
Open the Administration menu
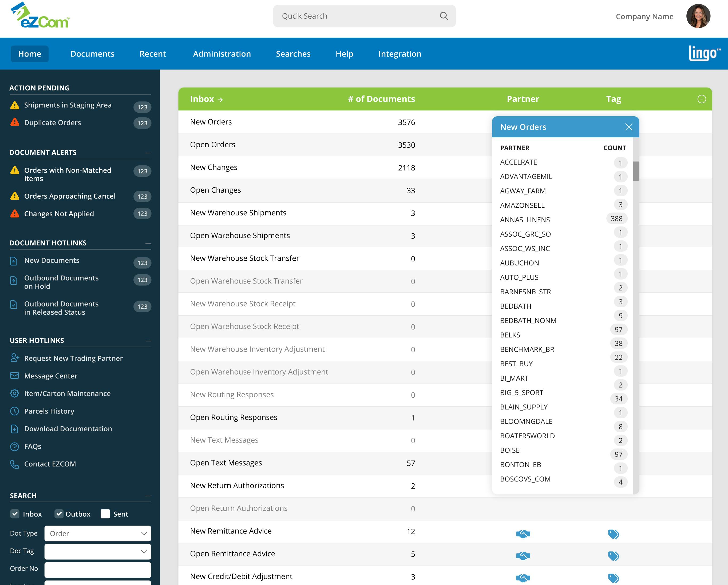tap(221, 54)
